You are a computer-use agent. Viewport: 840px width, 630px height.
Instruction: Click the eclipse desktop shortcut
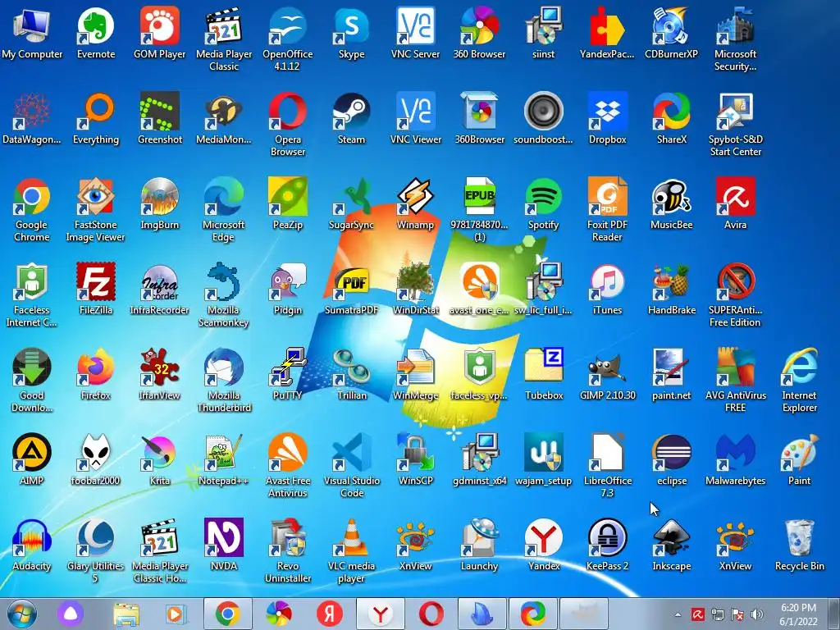tap(671, 459)
